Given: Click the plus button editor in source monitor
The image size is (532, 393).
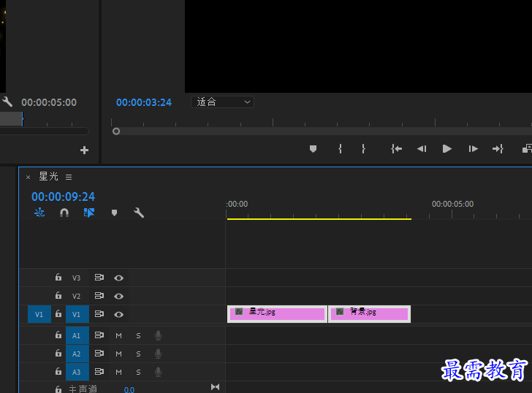Looking at the screenshot, I should (84, 150).
